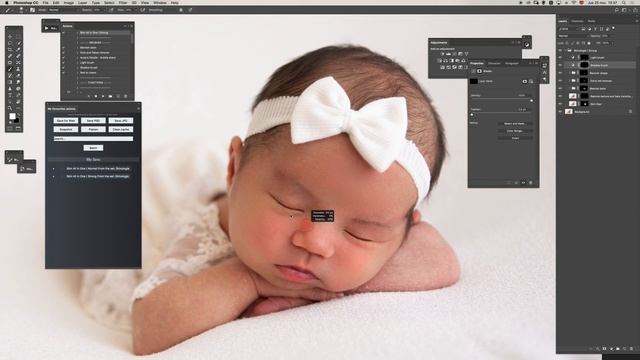The width and height of the screenshot is (640, 360).
Task: Collapse the Strong layer group
Action: pyautogui.click(x=566, y=51)
